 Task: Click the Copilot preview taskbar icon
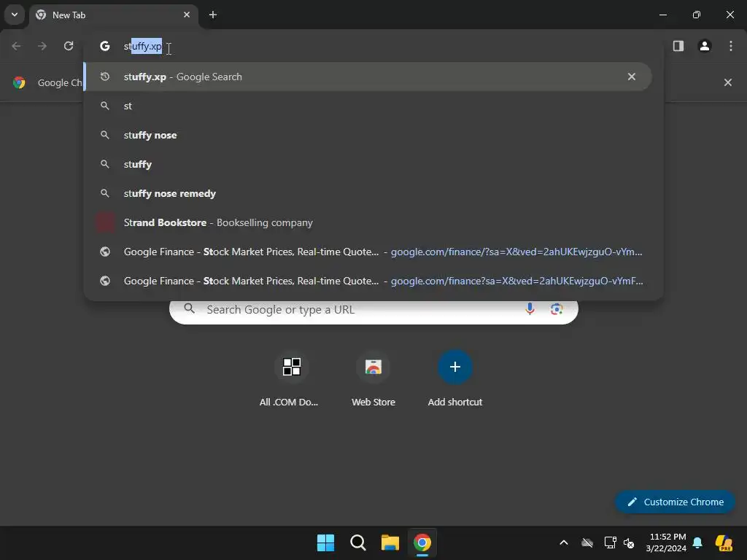pos(724,542)
